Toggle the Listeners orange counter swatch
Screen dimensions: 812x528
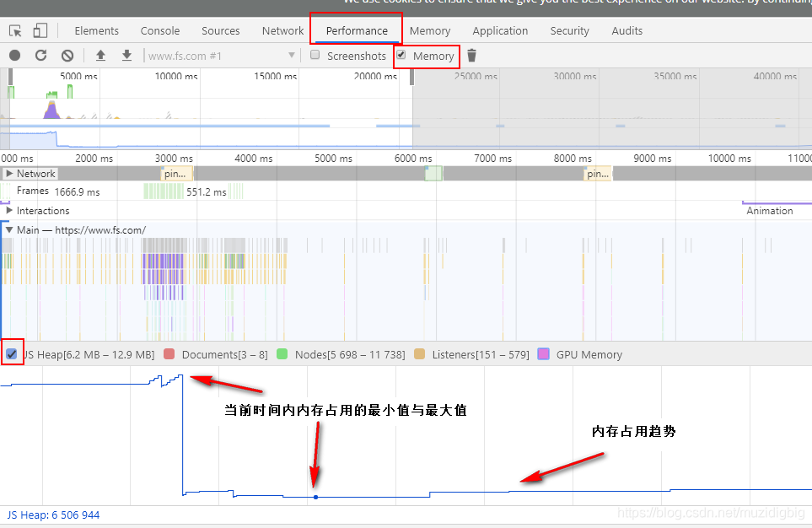tap(419, 354)
